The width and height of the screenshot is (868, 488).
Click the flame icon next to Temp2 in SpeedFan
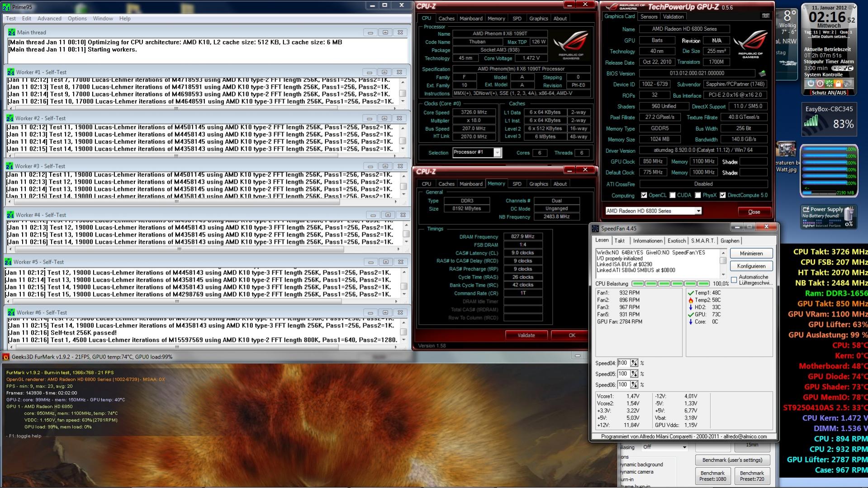pos(691,300)
